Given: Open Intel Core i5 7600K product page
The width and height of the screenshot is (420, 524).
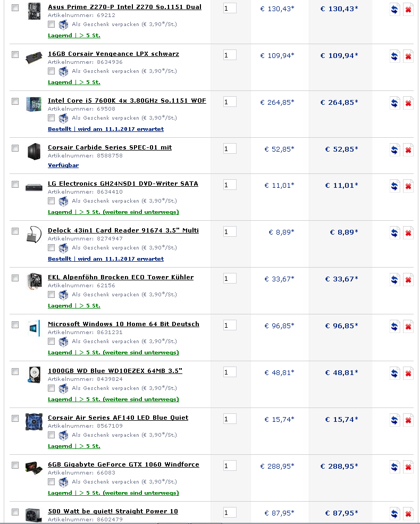Looking at the screenshot, I should [x=127, y=101].
